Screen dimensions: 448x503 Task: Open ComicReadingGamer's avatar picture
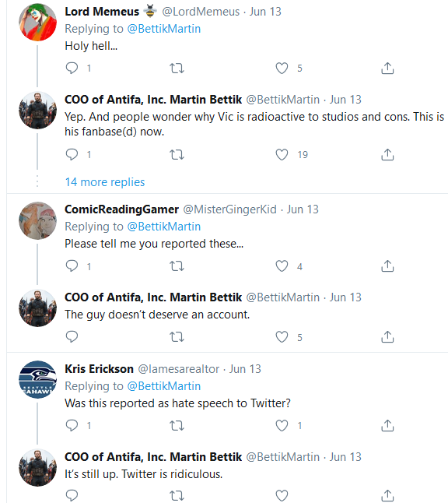(x=38, y=220)
